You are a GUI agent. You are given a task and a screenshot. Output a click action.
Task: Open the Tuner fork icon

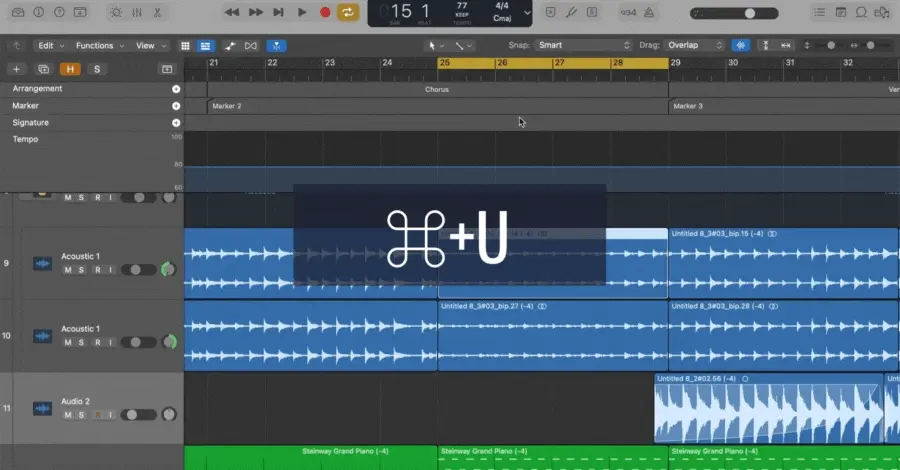(571, 12)
